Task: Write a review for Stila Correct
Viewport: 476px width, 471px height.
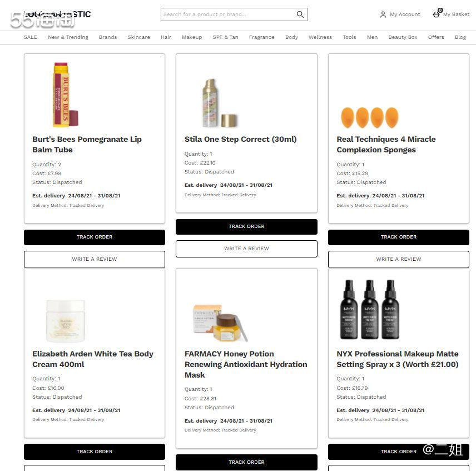Action: 246,249
